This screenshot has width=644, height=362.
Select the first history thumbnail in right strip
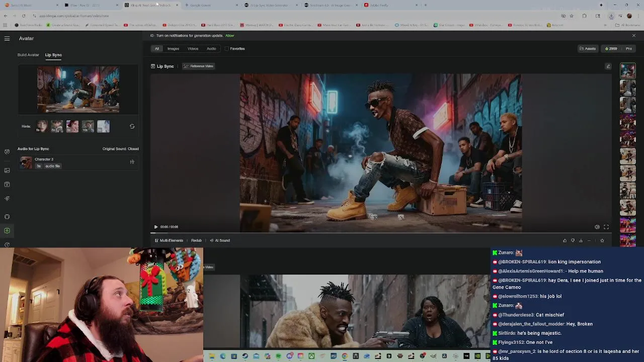tap(627, 71)
